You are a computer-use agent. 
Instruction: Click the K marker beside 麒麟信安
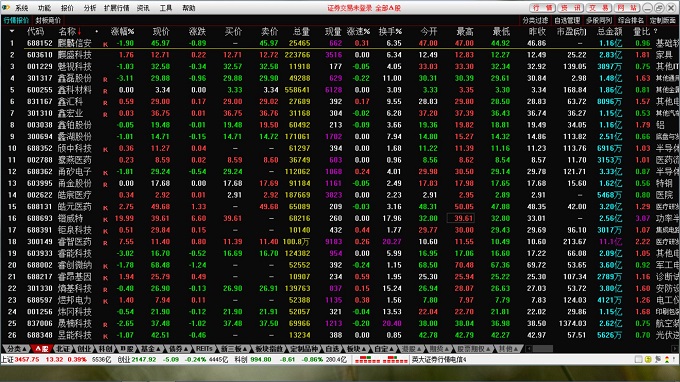coord(105,44)
